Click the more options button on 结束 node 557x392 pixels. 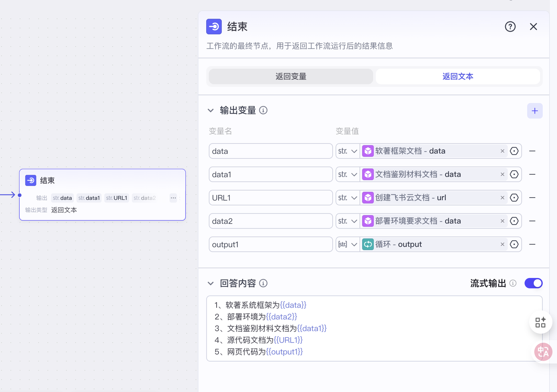(173, 198)
